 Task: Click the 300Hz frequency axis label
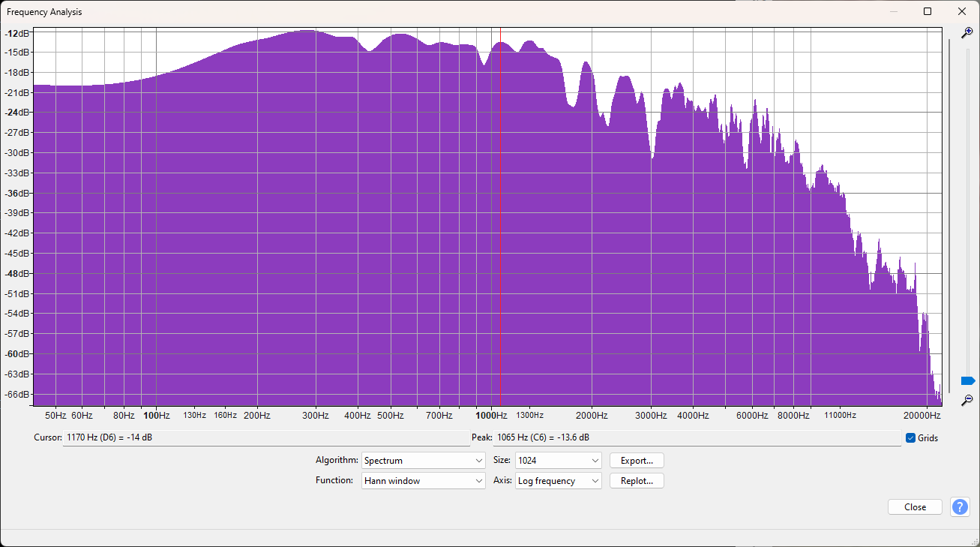pos(315,415)
